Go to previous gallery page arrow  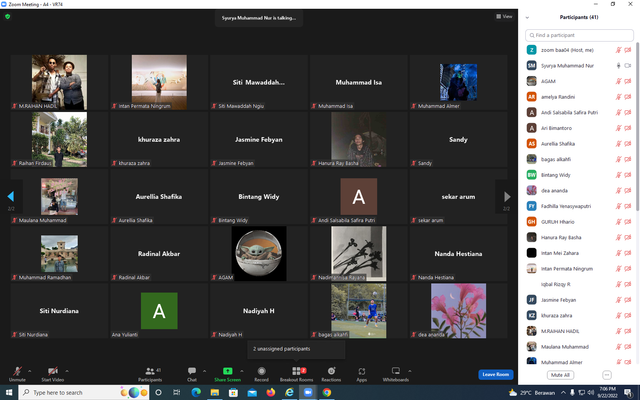click(11, 196)
